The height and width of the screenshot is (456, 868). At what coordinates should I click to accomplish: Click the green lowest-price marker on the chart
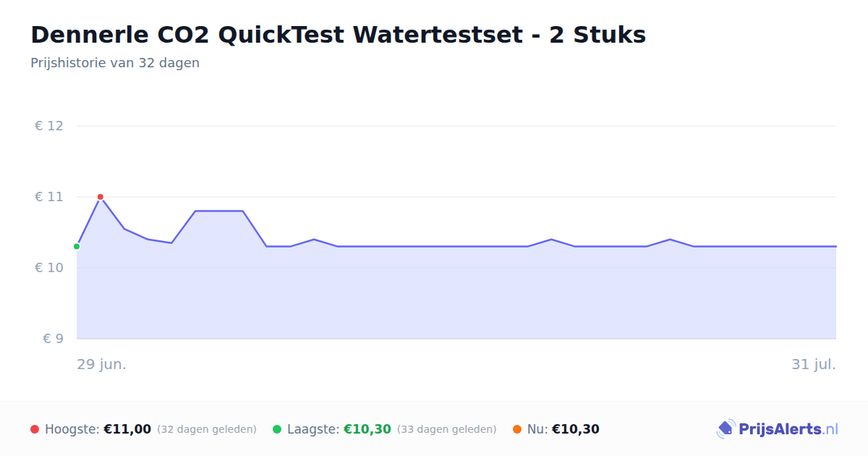coord(77,247)
